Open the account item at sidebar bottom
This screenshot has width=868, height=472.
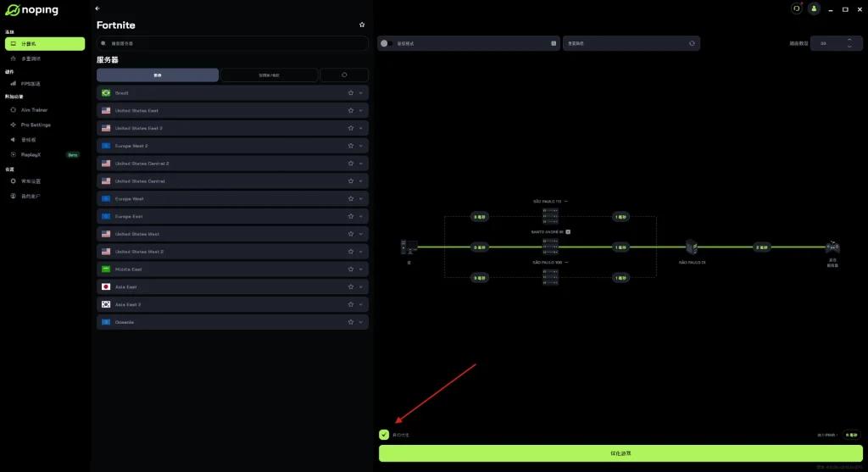(x=45, y=196)
